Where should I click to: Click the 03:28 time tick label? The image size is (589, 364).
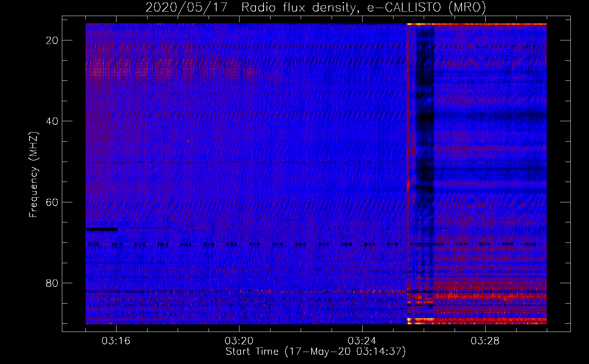(x=485, y=341)
